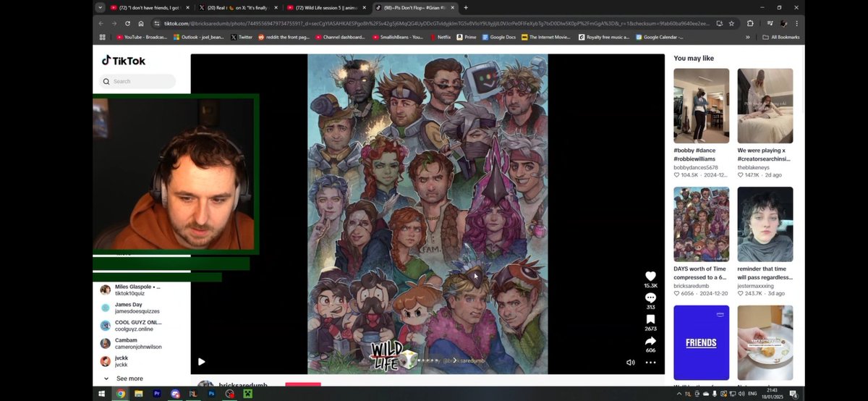The width and height of the screenshot is (868, 401).
Task: Play the photo slideshow
Action: coord(202,362)
